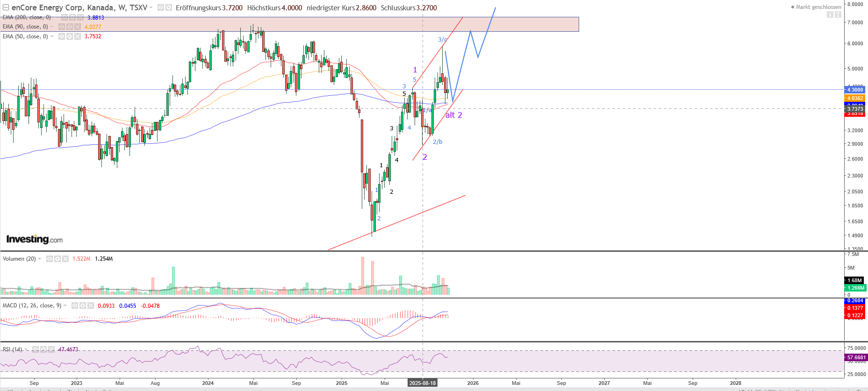Open dropdown arrow next to EMA 50 label
The height and width of the screenshot is (391, 868).
52,36
